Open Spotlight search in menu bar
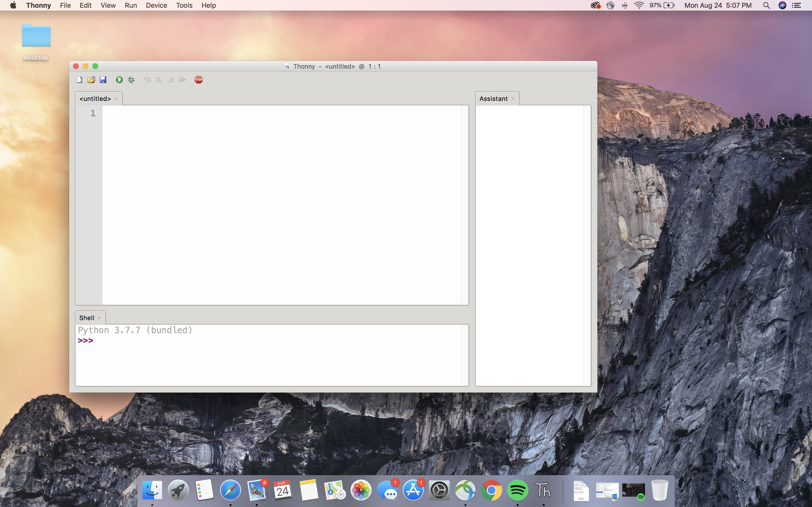Viewport: 812px width, 507px height. click(x=766, y=5)
